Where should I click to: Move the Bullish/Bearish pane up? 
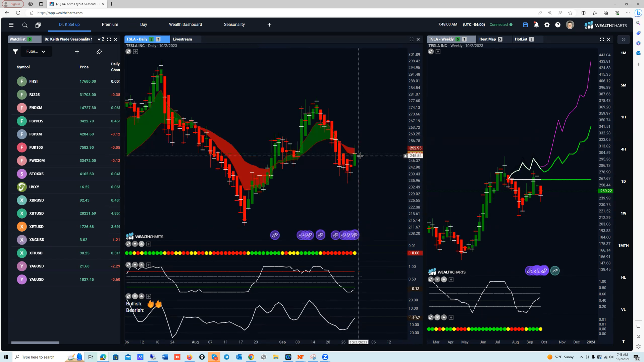[x=142, y=296]
